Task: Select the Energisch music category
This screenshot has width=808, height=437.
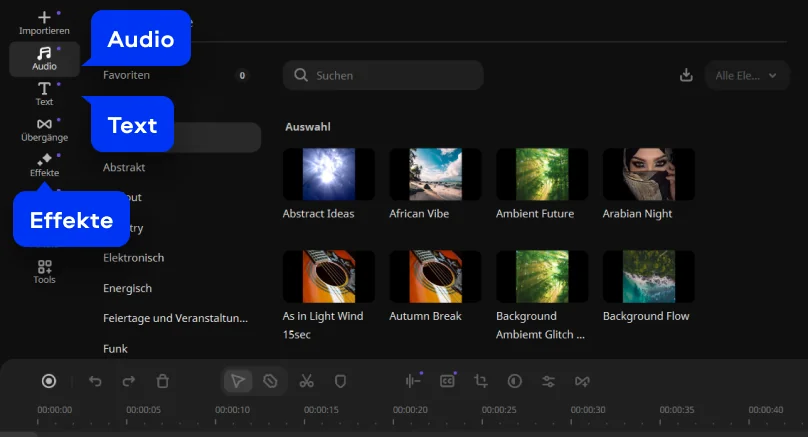Action: point(126,288)
